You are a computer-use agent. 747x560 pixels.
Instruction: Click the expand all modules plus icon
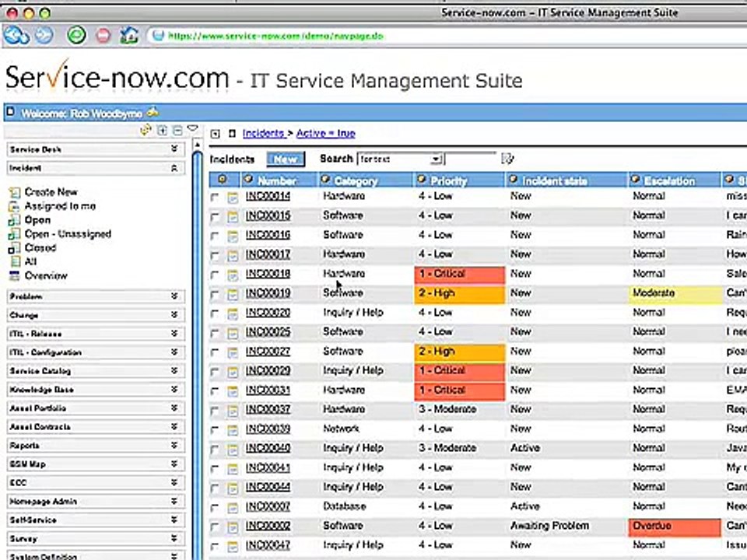(x=163, y=130)
